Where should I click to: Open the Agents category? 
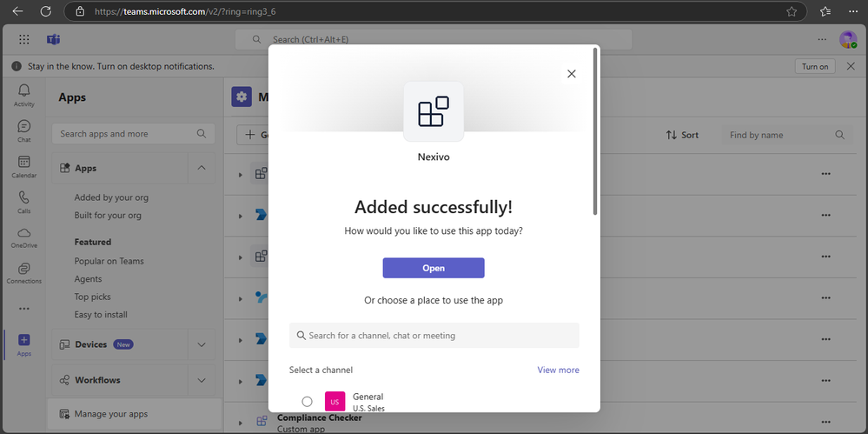(88, 279)
